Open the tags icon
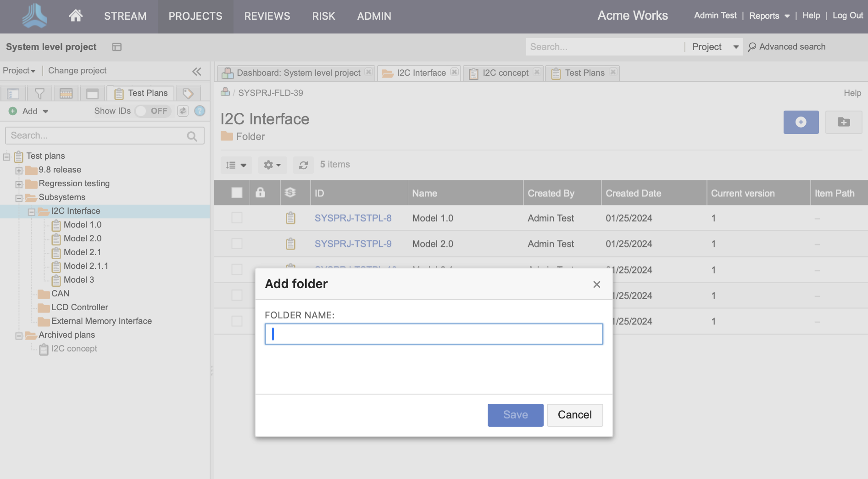The image size is (868, 479). 188,94
